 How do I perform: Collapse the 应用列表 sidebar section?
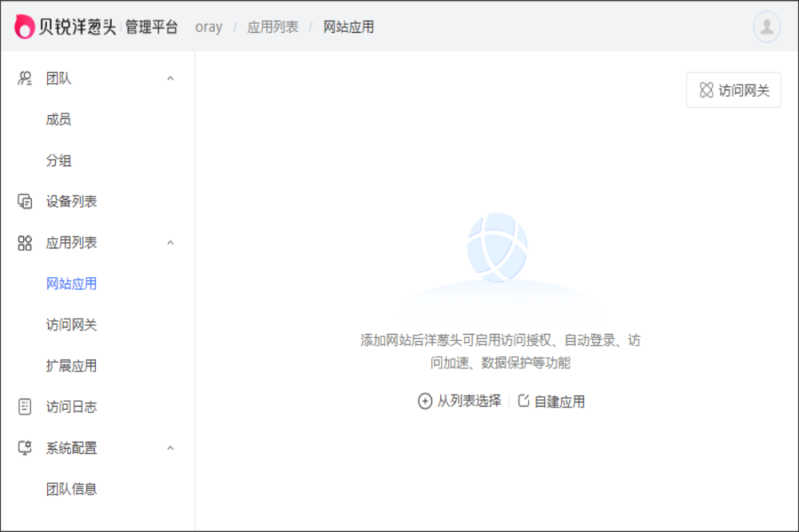point(169,243)
